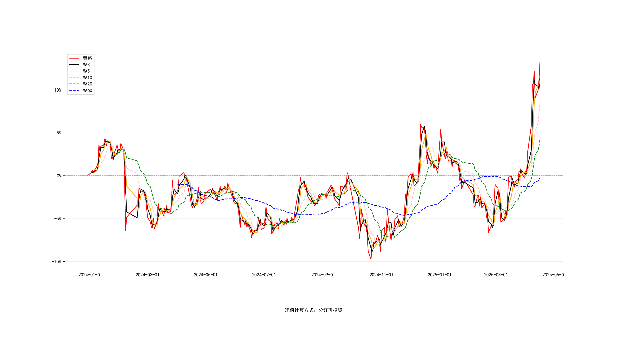
Task: Click the 2025-01-01 x-axis date label
Action: pyautogui.click(x=439, y=275)
